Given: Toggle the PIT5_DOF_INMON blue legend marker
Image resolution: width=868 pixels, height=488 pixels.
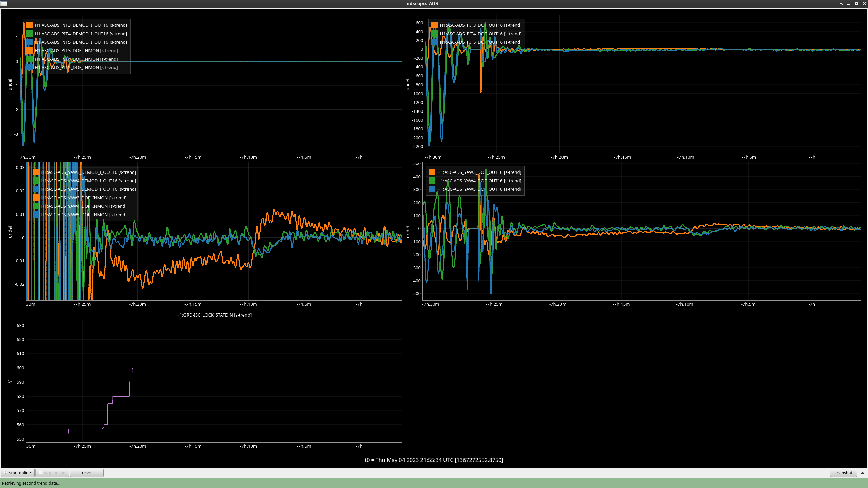Looking at the screenshot, I should pos(29,67).
